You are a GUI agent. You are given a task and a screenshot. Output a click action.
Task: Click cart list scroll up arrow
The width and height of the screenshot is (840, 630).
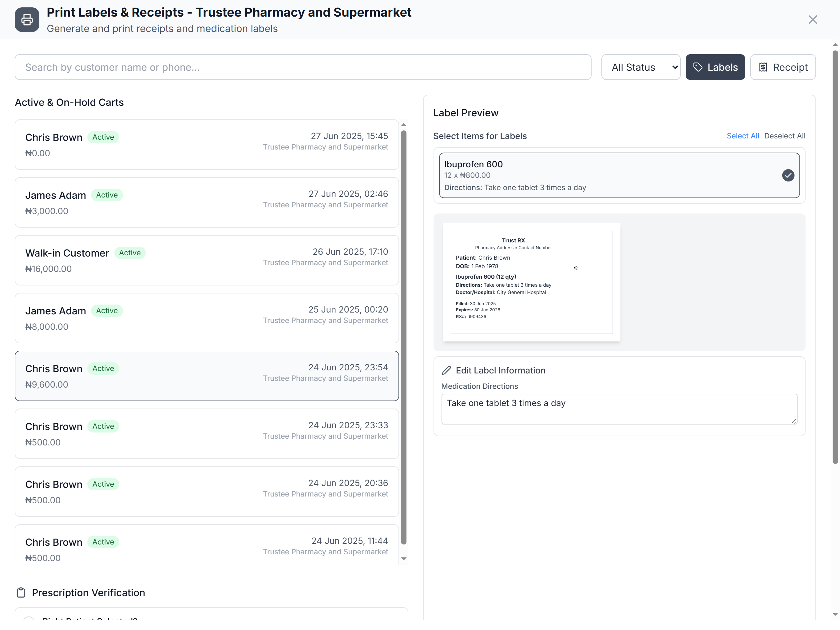point(404,125)
